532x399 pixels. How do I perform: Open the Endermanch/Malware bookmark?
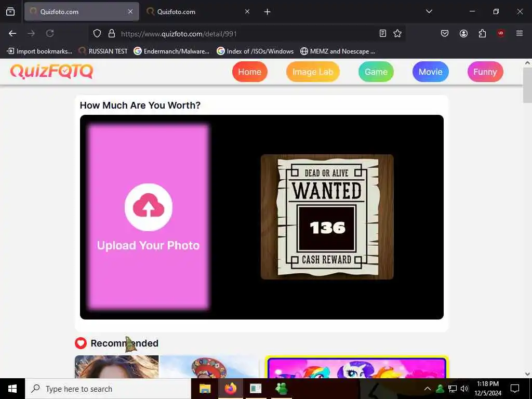point(171,51)
